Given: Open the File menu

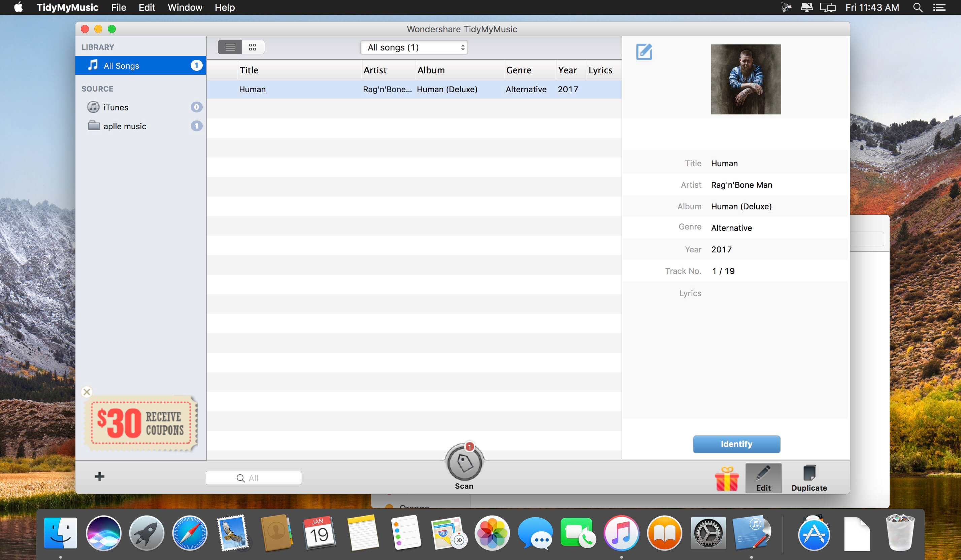Looking at the screenshot, I should (x=119, y=8).
